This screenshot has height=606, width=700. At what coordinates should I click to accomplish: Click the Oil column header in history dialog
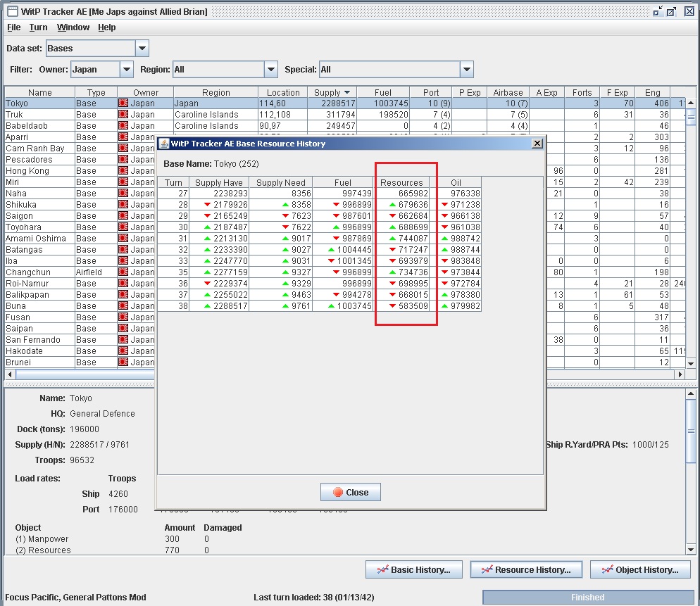pyautogui.click(x=456, y=182)
